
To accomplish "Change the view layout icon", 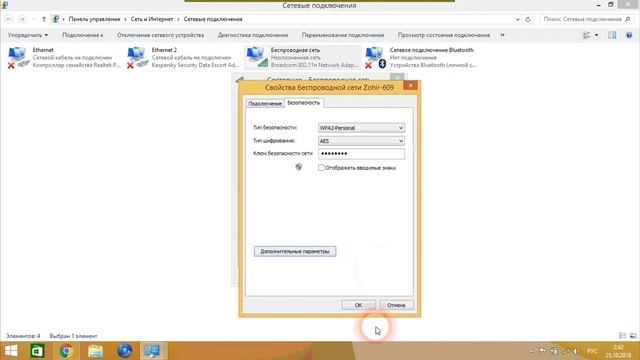I will (587, 35).
